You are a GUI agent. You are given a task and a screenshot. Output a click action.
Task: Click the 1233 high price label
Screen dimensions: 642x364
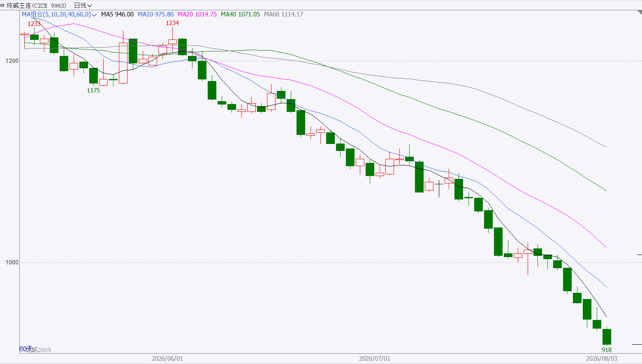[x=34, y=24]
